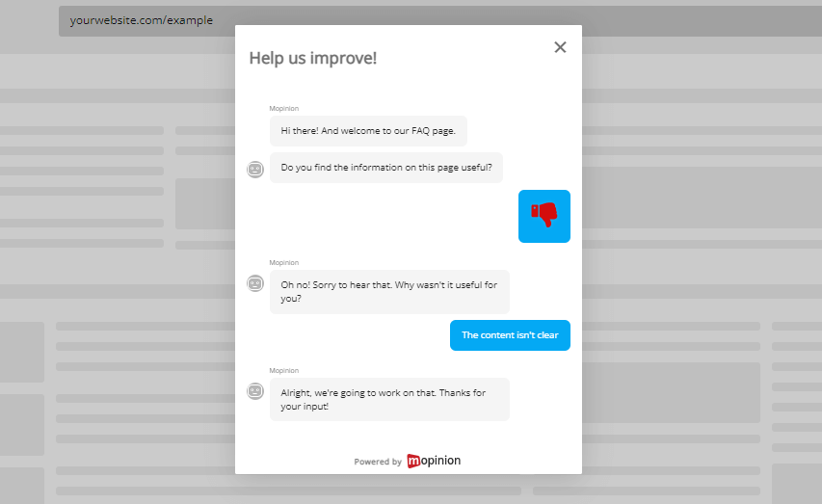Click the 'Alright, we're going to work' bubble

click(388, 399)
